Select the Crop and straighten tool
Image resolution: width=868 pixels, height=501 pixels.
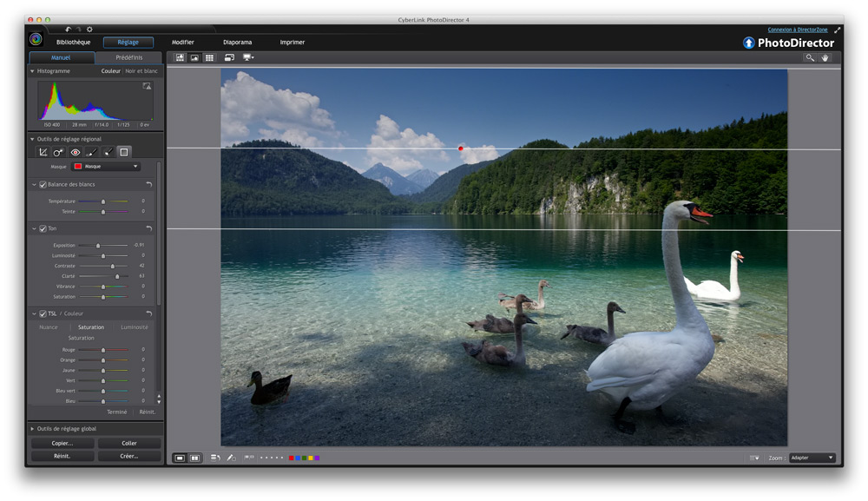tap(43, 152)
